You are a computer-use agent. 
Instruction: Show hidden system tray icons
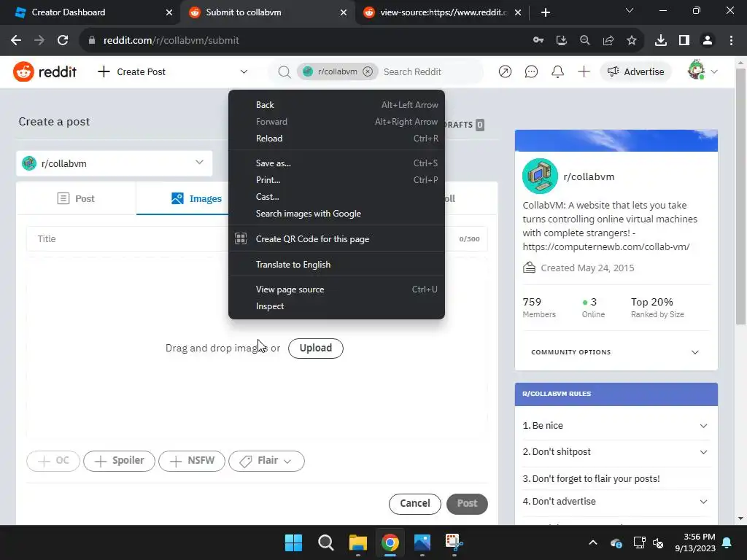(x=593, y=542)
